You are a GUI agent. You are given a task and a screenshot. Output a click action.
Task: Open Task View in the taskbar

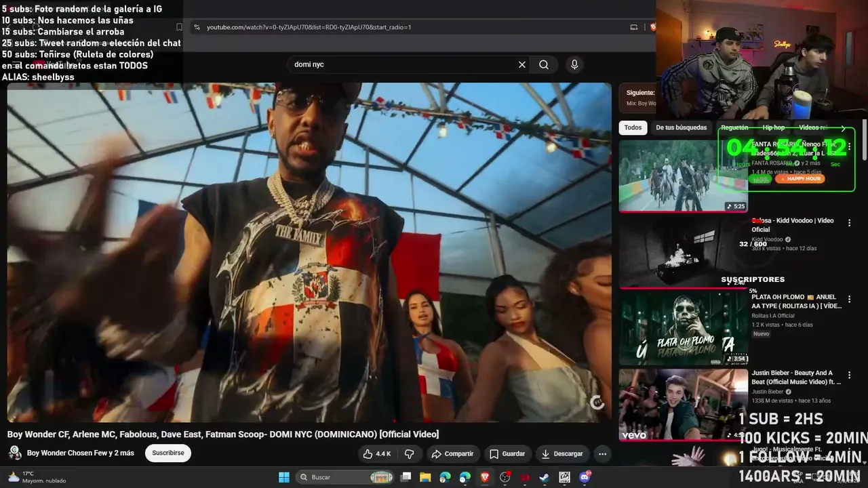tap(406, 477)
